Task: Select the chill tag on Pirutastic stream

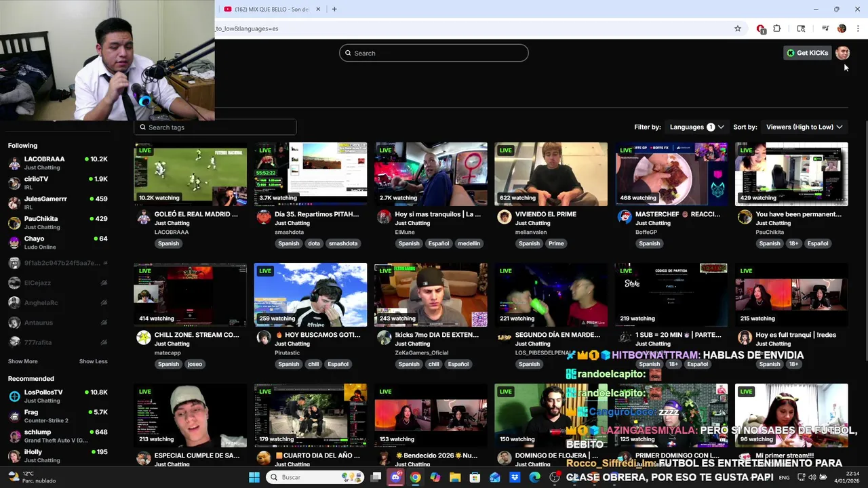Action: coord(313,364)
